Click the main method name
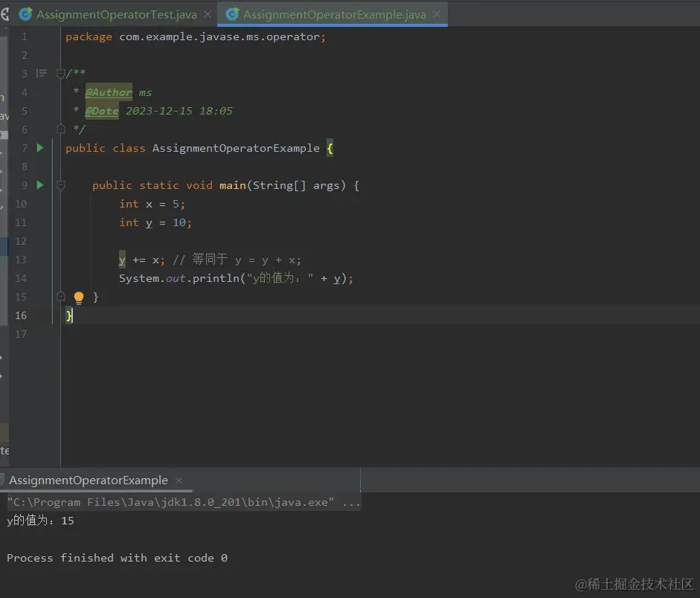The height and width of the screenshot is (598, 700). [233, 185]
